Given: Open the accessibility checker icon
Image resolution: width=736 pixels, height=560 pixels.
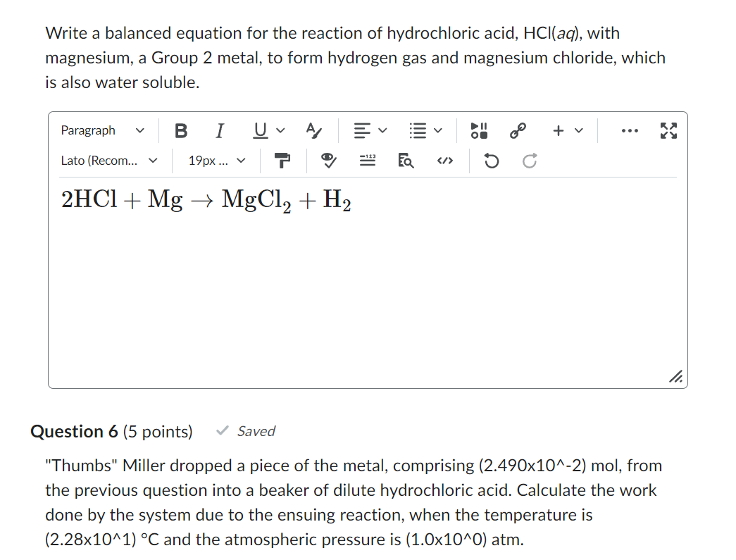Looking at the screenshot, I should tap(328, 161).
